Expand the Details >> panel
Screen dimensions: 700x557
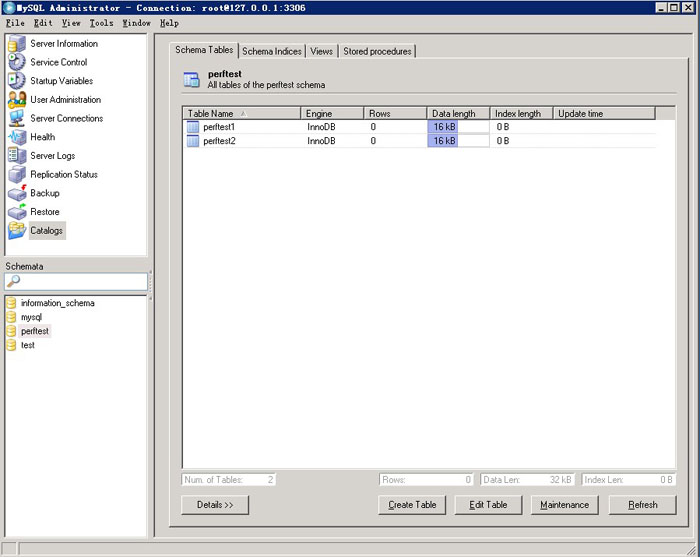215,505
